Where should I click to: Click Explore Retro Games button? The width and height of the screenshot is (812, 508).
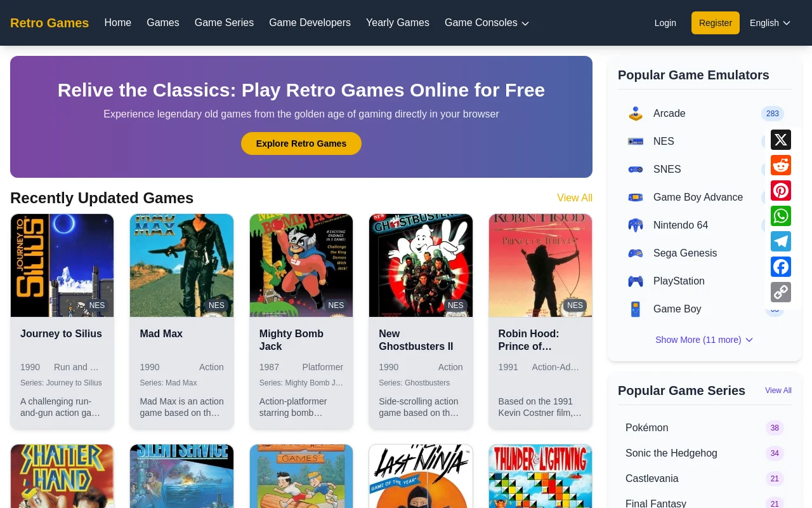301,144
